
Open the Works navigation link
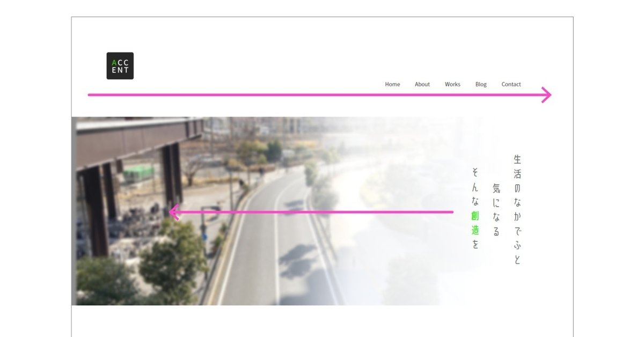coord(452,84)
